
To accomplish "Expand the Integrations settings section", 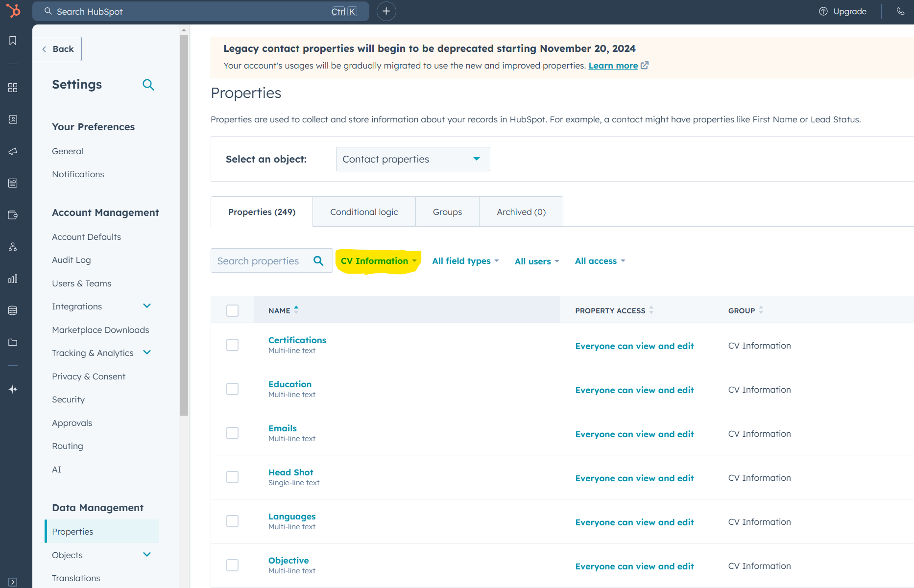I will [x=147, y=306].
